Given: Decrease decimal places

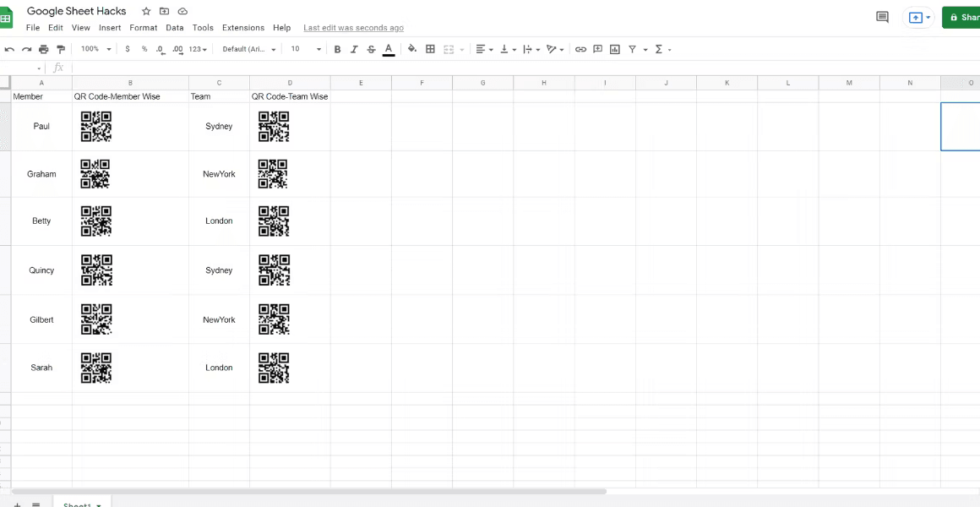Looking at the screenshot, I should [161, 49].
